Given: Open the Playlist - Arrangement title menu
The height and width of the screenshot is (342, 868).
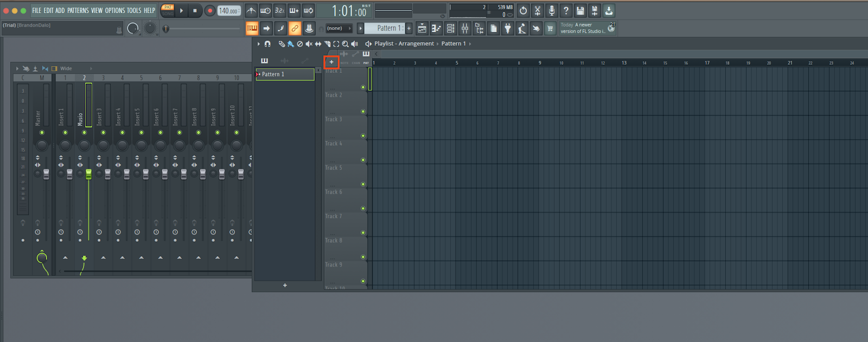Looking at the screenshot, I should (x=404, y=44).
